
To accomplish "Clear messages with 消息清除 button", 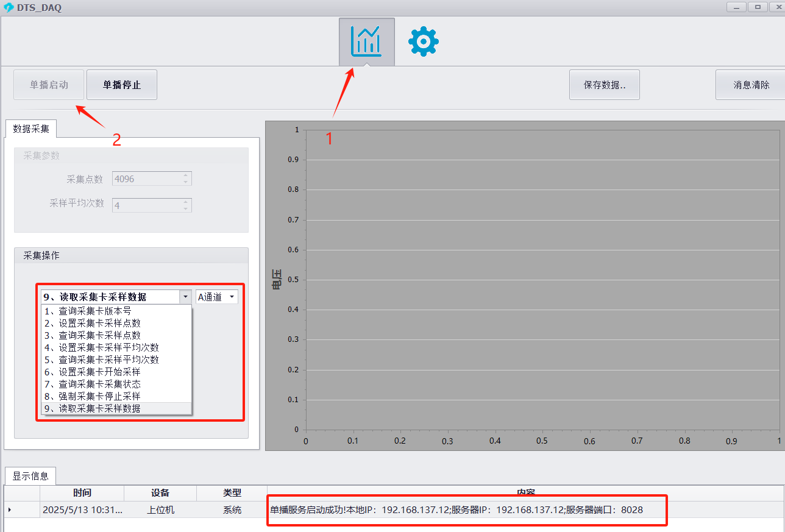I will click(751, 85).
